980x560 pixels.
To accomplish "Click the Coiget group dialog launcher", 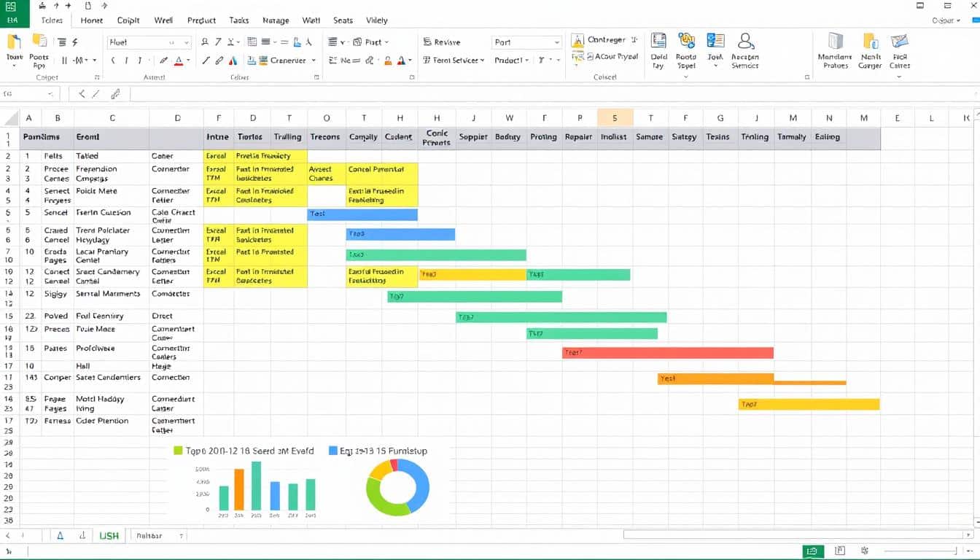I will (97, 77).
